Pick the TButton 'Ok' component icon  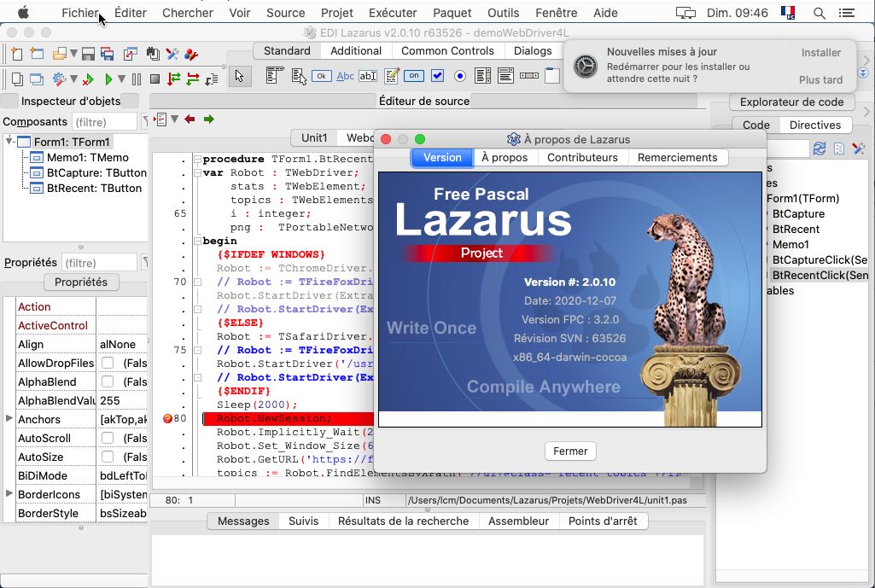click(x=322, y=76)
